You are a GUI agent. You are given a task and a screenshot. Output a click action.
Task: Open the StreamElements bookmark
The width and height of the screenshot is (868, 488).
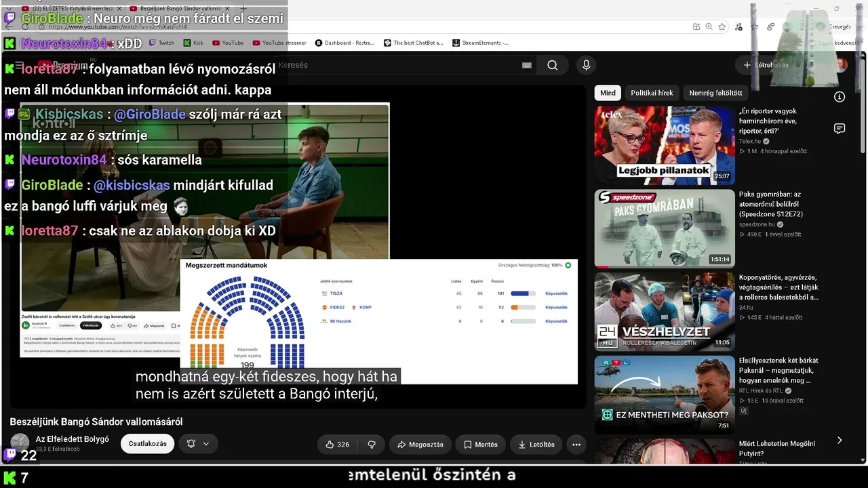pyautogui.click(x=481, y=43)
